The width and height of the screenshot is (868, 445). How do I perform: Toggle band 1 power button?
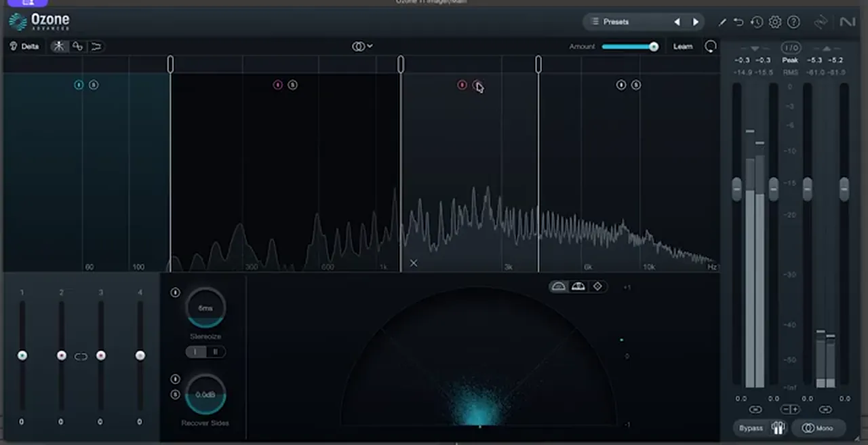click(79, 85)
